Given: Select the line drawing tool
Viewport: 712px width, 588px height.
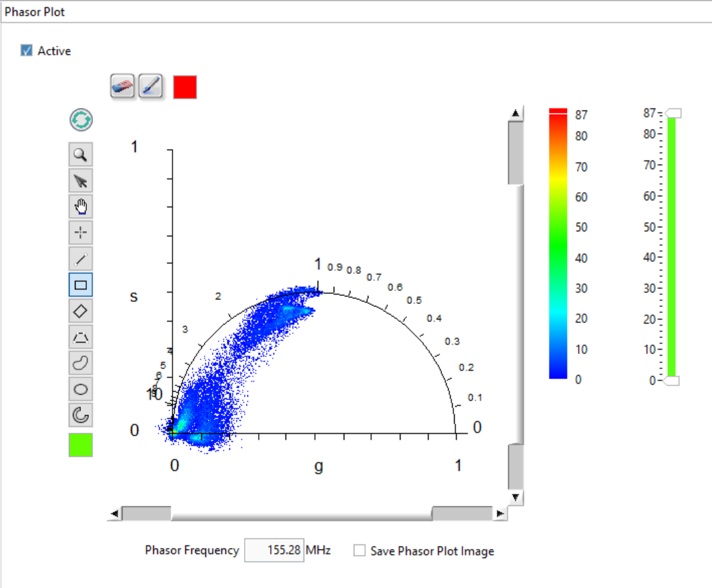Looking at the screenshot, I should pos(81,259).
